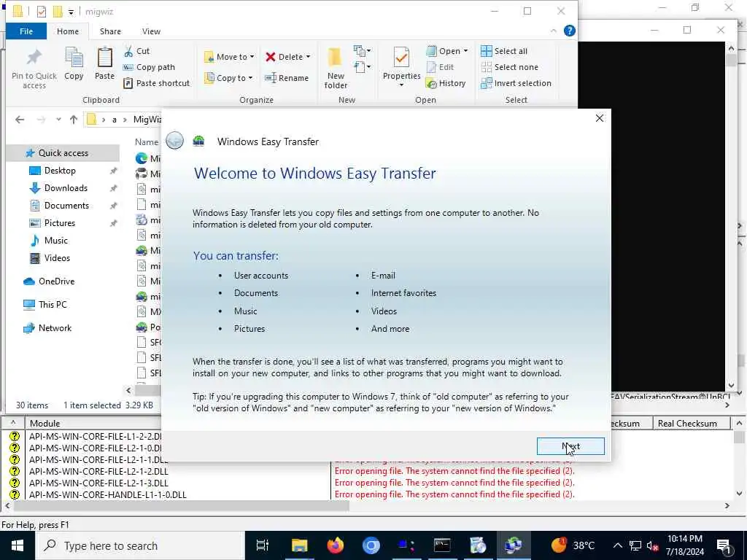Open the Delete dropdown arrow

click(x=309, y=57)
